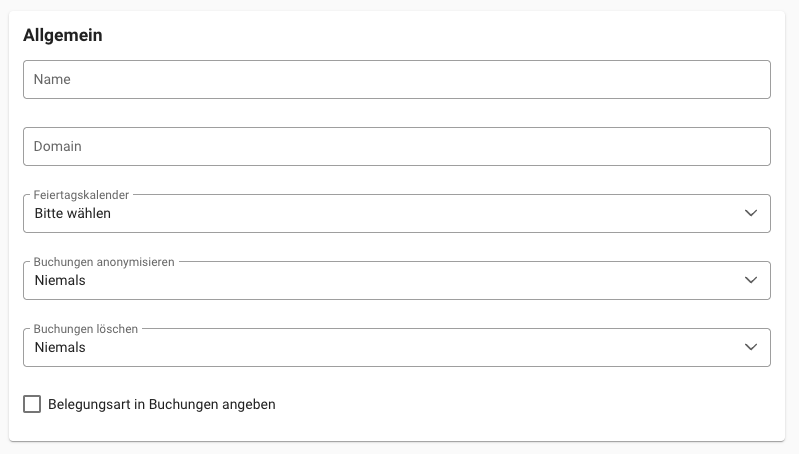The height and width of the screenshot is (454, 799).
Task: Click the chevron arrow in Buchungen anonymisieren
Action: tap(752, 281)
